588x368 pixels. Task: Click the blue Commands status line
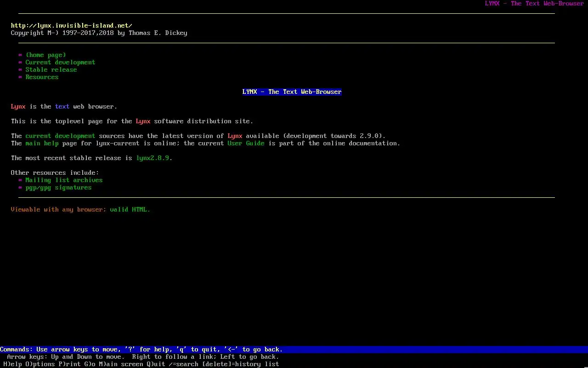click(x=294, y=350)
